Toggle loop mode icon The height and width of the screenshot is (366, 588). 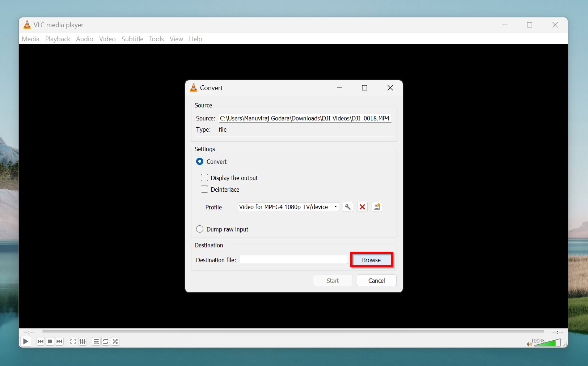(x=106, y=341)
